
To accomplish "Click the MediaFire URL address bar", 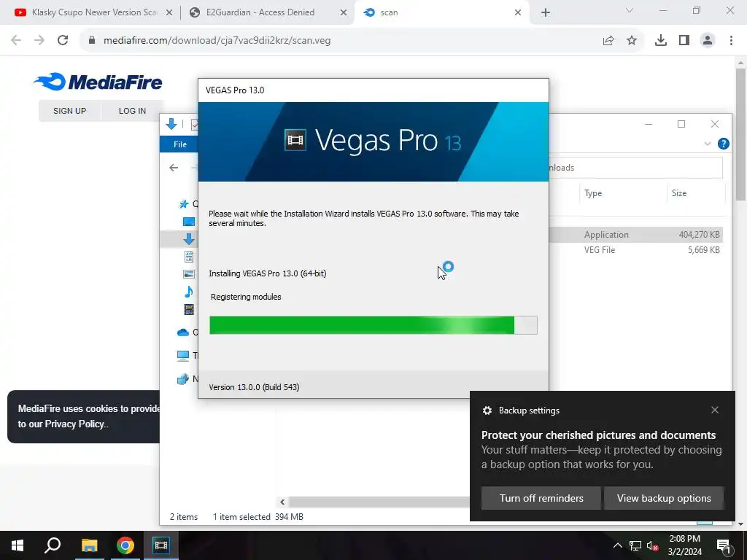I will pos(217,41).
